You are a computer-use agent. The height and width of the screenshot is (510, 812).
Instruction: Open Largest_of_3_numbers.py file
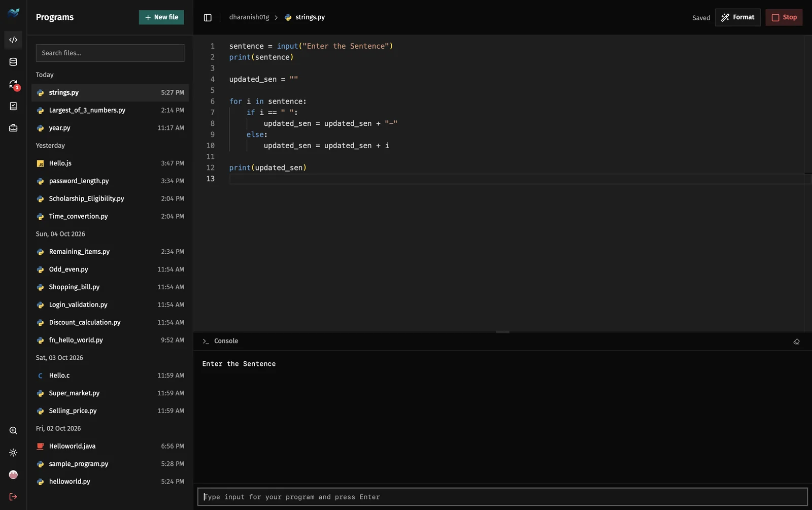pyautogui.click(x=110, y=111)
